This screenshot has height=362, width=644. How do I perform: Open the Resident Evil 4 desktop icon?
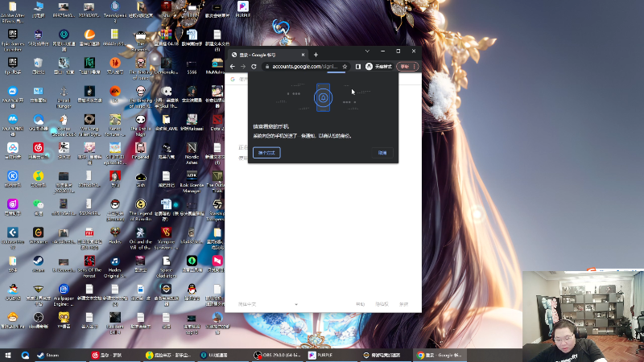[x=115, y=323]
